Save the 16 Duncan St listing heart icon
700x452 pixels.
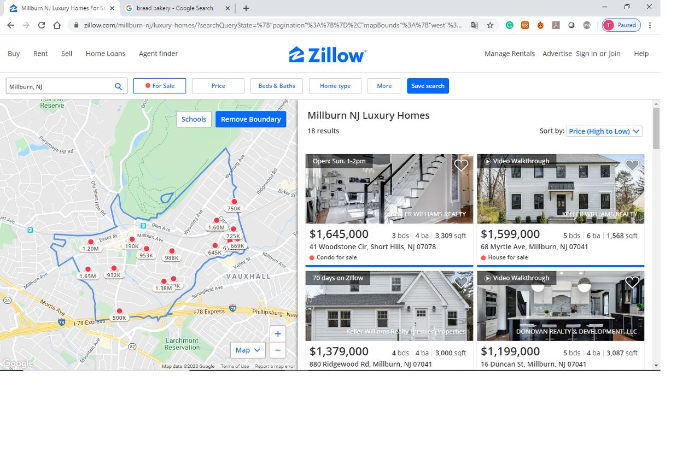[632, 282]
